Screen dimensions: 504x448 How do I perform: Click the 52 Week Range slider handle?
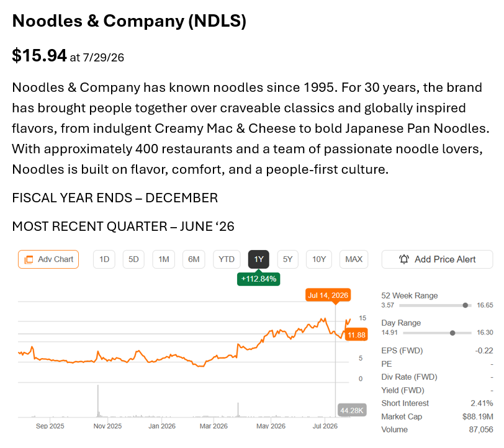click(465, 305)
